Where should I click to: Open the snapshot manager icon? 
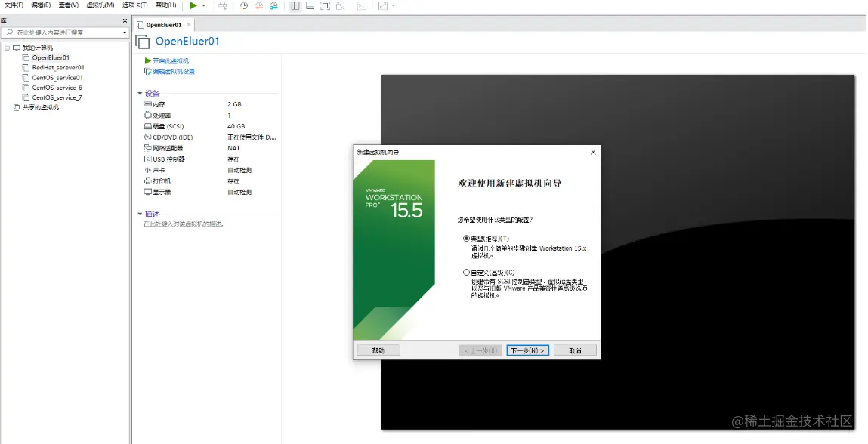click(274, 5)
